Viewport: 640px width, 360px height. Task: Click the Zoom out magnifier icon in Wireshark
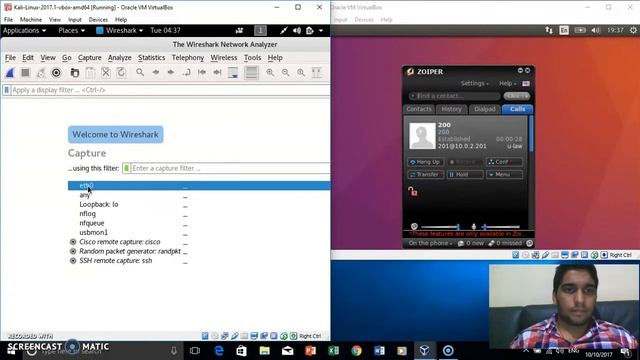tap(286, 73)
